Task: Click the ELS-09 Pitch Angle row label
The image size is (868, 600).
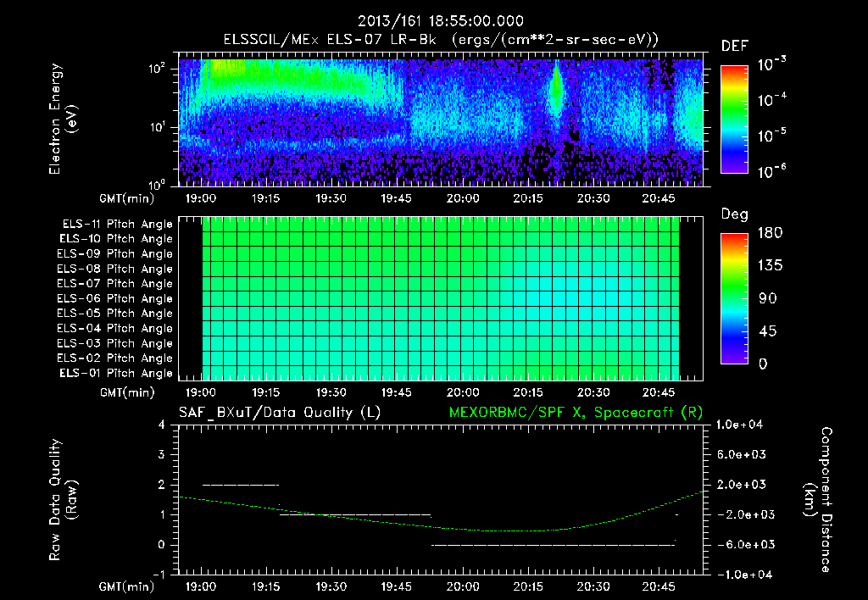Action: click(x=115, y=254)
